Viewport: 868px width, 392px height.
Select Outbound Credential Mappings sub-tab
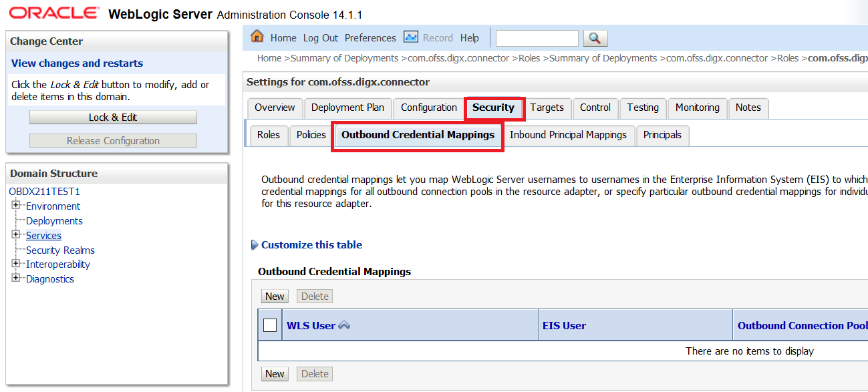point(418,135)
